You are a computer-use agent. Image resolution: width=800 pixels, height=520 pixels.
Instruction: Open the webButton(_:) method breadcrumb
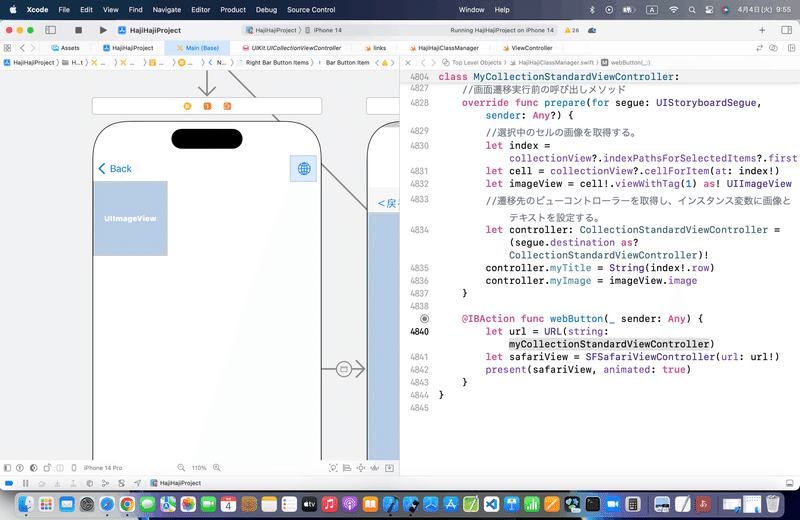click(x=626, y=63)
